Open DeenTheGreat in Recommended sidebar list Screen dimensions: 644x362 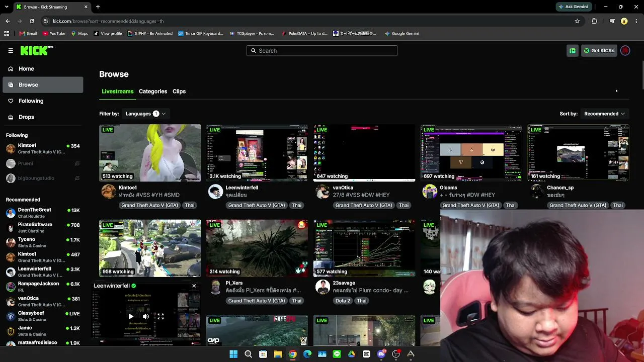click(43, 213)
